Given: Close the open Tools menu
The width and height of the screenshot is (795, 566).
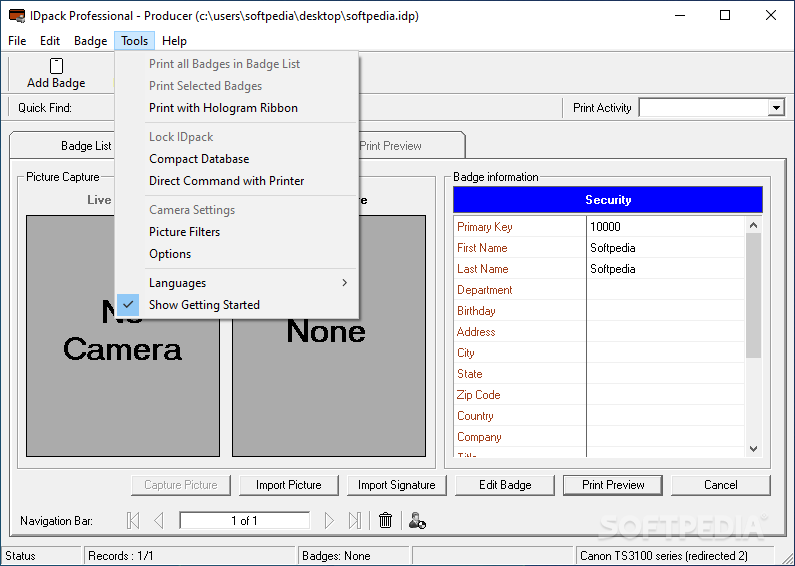Looking at the screenshot, I should pos(134,41).
